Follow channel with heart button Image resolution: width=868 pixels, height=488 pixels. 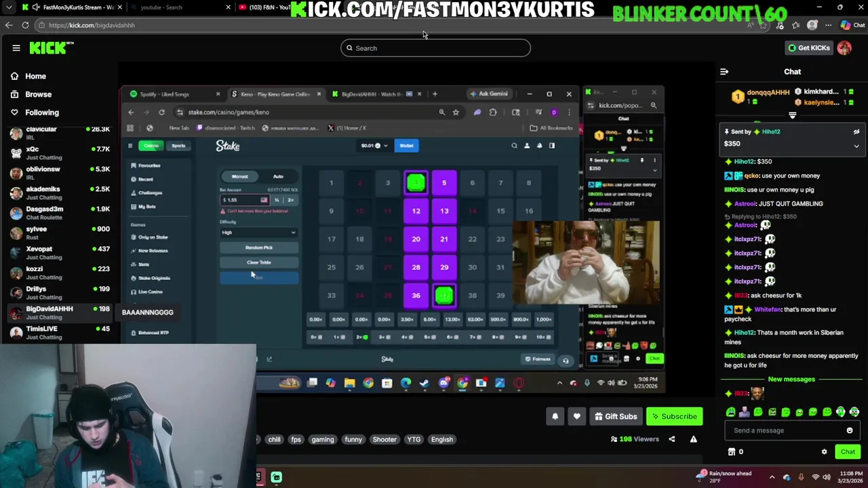pos(577,417)
